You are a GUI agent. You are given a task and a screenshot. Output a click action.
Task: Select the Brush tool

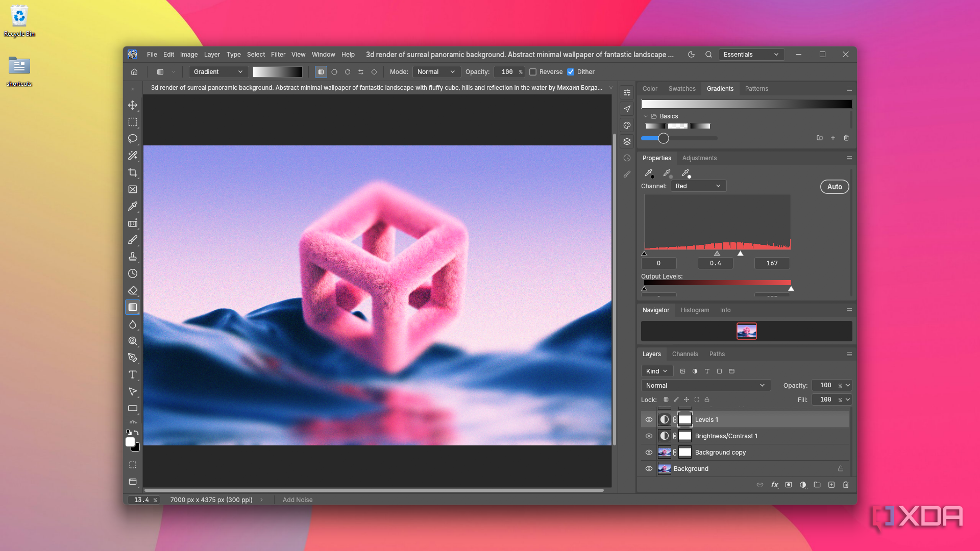pos(133,240)
